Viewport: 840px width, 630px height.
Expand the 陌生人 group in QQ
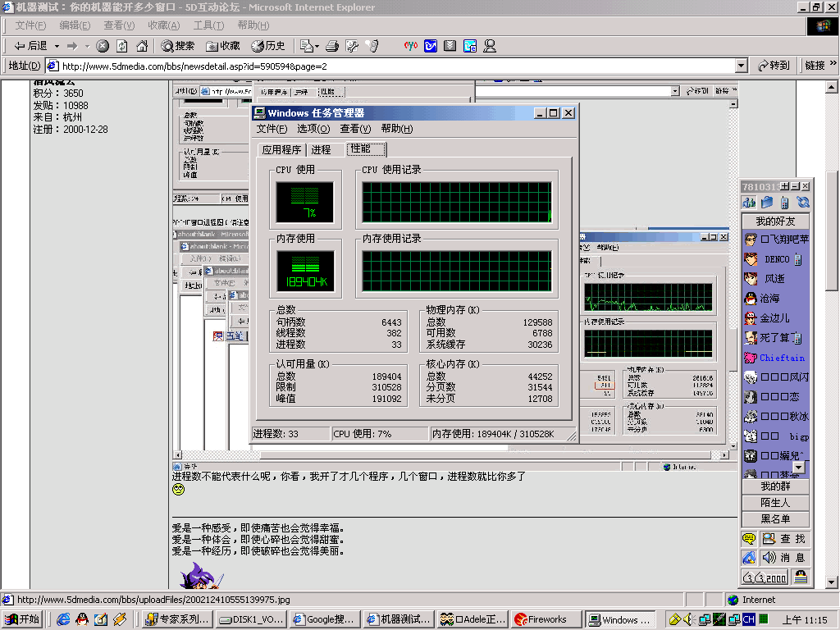click(x=775, y=502)
